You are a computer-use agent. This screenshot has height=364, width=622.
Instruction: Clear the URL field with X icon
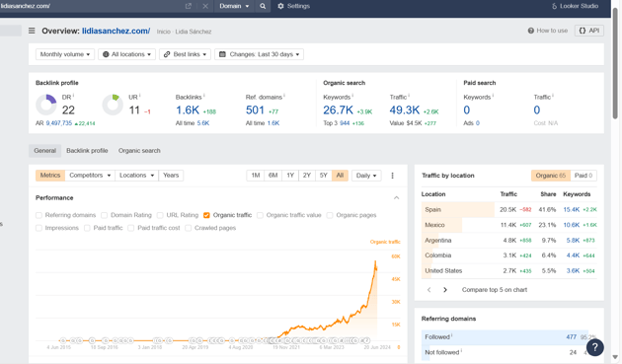(205, 6)
